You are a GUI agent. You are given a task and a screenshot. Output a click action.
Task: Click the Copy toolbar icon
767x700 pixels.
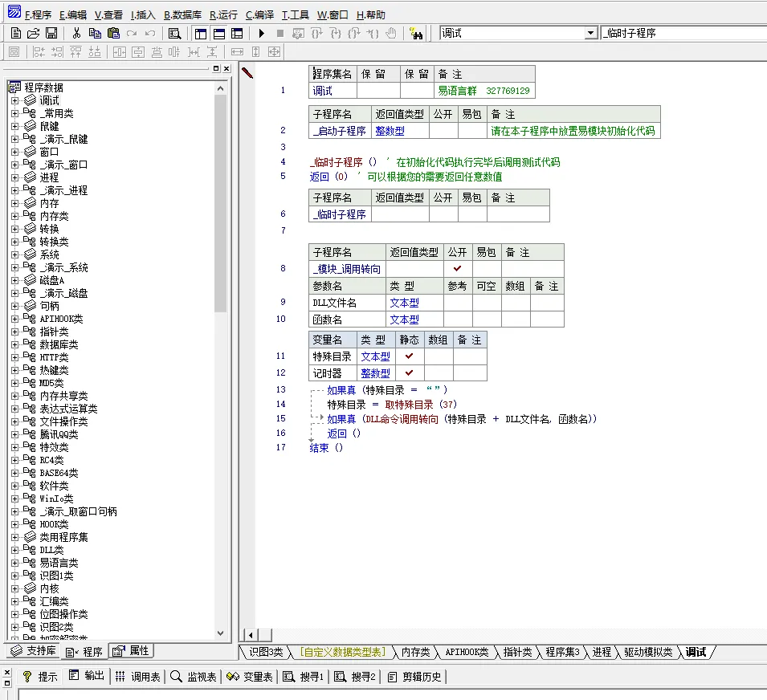pos(95,33)
